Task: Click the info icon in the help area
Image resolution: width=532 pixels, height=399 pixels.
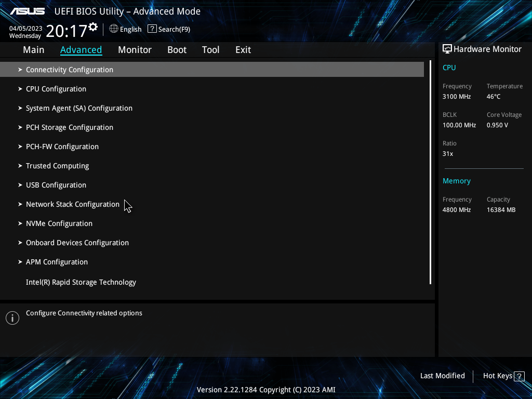Action: [x=12, y=317]
